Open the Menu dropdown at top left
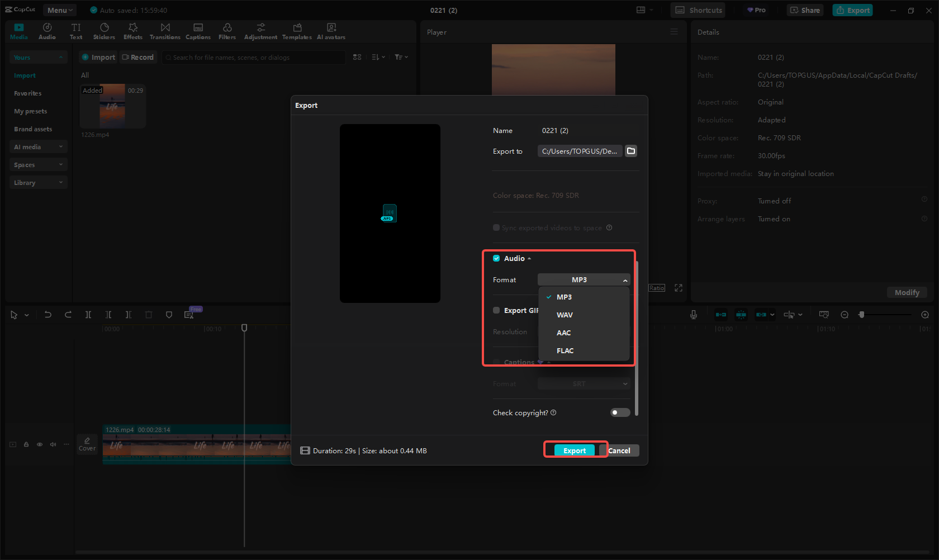939x560 pixels. pos(59,10)
